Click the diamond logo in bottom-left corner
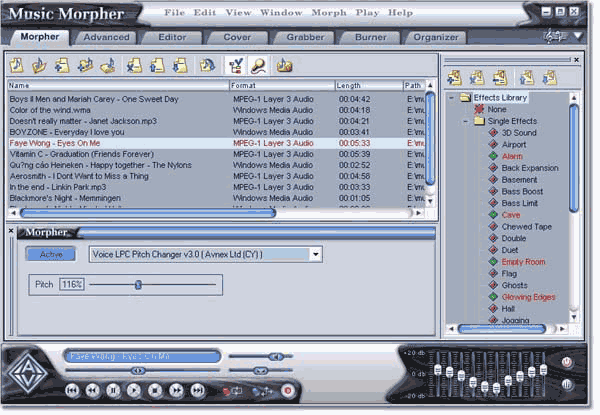 25,378
